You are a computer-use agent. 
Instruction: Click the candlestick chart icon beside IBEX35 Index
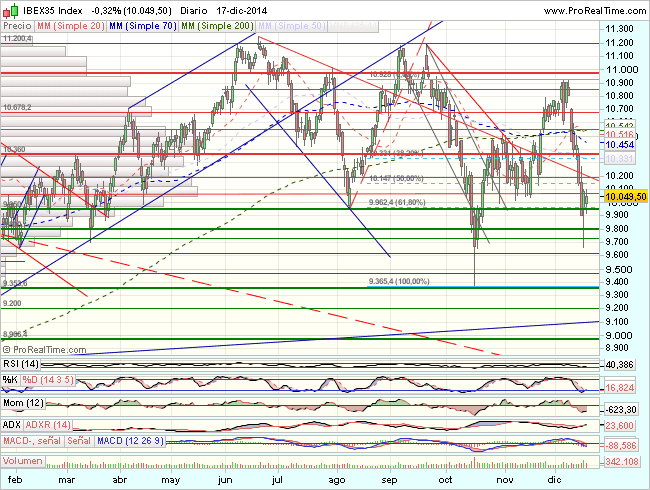[10, 10]
